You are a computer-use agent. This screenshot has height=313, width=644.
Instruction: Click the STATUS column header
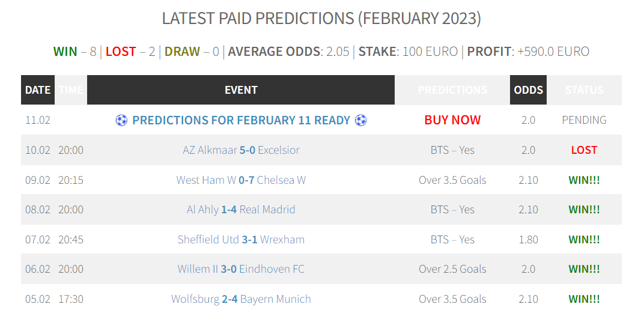[584, 90]
